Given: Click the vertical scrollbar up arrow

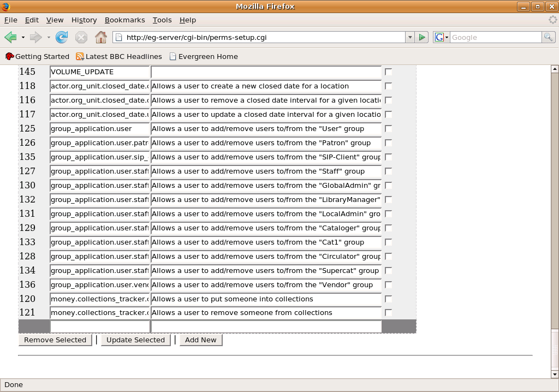Looking at the screenshot, I should click(555, 69).
